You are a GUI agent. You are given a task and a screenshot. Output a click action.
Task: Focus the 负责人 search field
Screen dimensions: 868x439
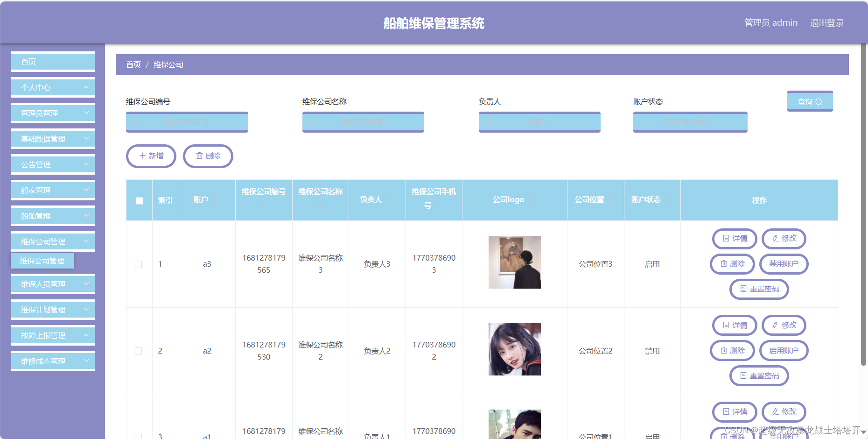(x=539, y=122)
